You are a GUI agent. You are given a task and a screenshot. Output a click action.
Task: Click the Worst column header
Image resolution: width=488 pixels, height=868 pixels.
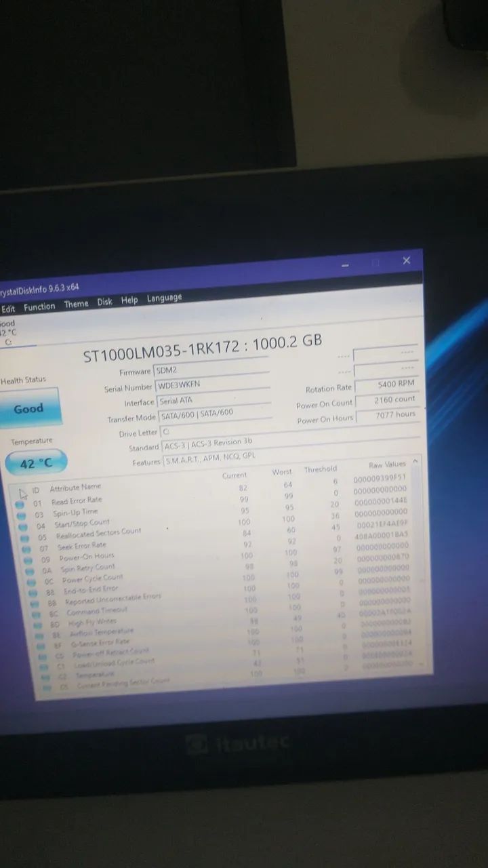[x=282, y=472]
